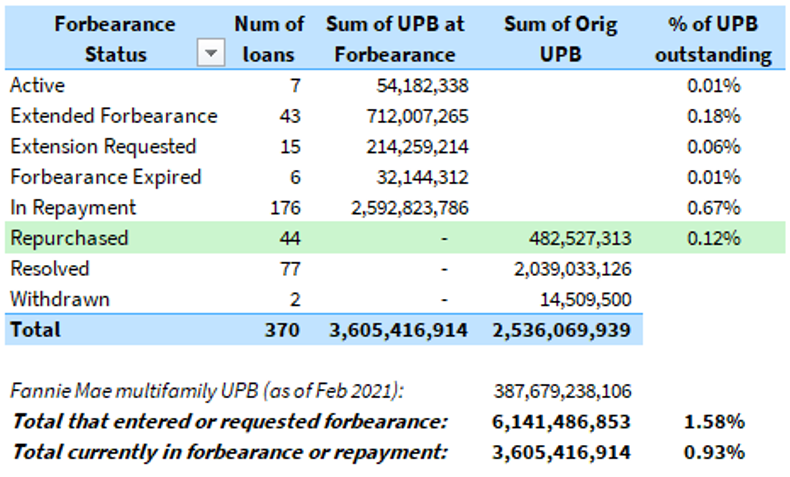Click the Resolved row label
This screenshot has height=477, width=790.
point(50,269)
